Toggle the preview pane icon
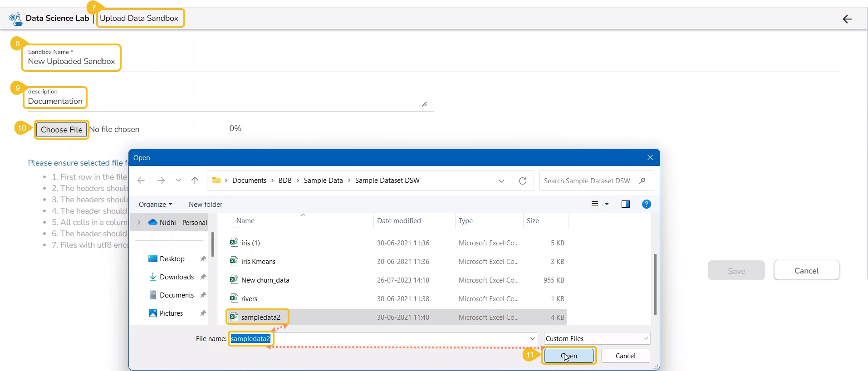Viewport: 868px width, 371px height. click(x=625, y=205)
